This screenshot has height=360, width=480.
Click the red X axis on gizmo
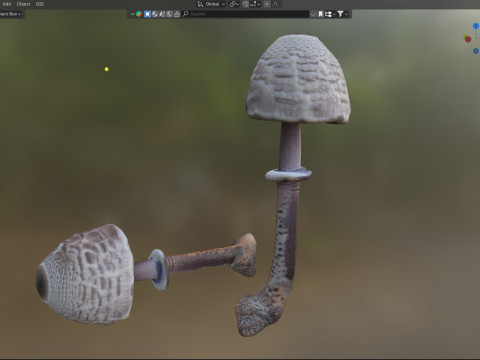[x=468, y=39]
